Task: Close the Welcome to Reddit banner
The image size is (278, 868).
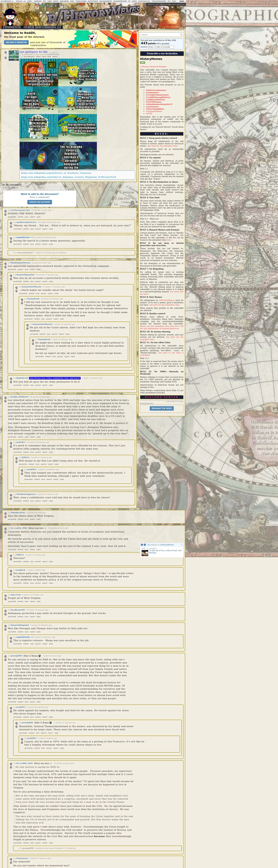Action: coord(135,32)
